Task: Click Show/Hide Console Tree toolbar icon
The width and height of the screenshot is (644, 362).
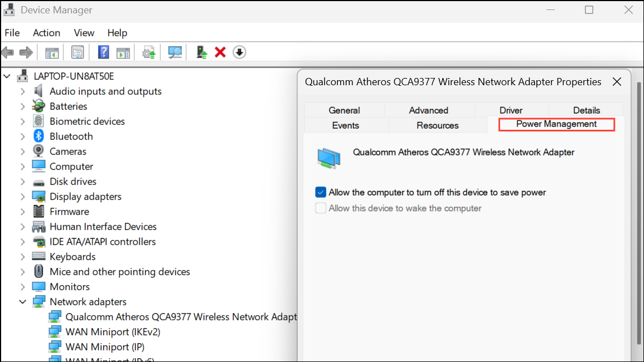Action: (x=52, y=52)
